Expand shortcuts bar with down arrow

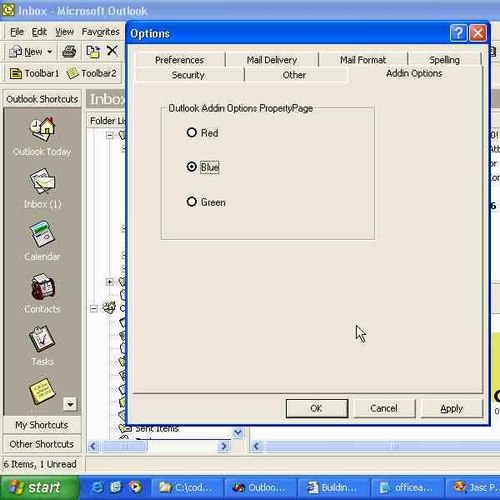click(70, 404)
